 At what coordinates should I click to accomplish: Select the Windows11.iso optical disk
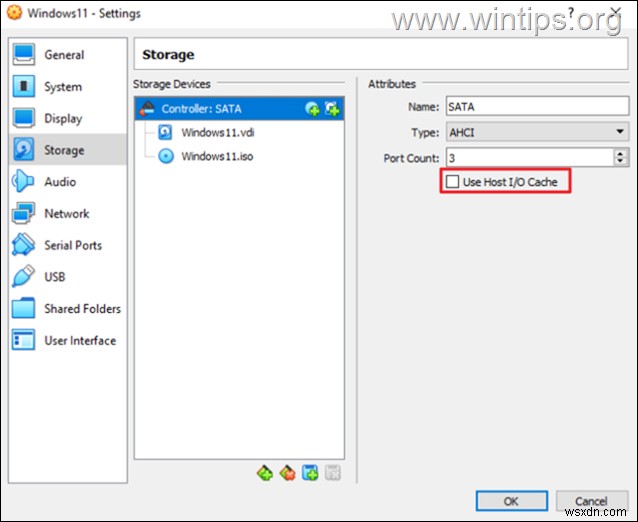[217, 156]
